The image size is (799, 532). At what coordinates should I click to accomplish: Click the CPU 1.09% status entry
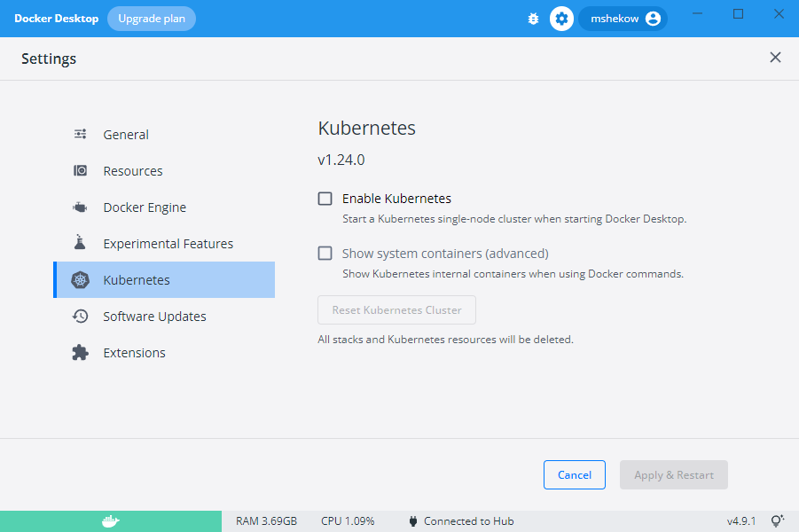[x=348, y=521]
